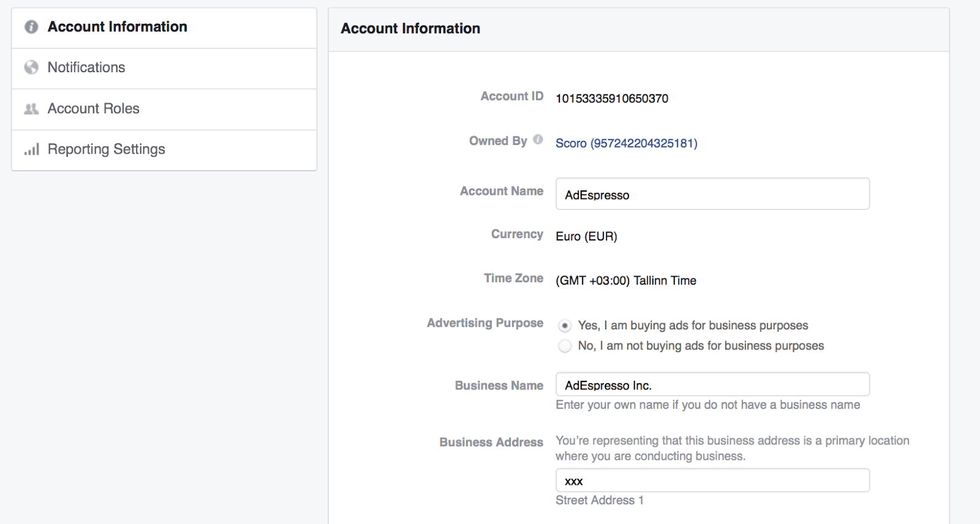Go to Account Roles settings
This screenshot has width=980, height=524.
click(164, 110)
